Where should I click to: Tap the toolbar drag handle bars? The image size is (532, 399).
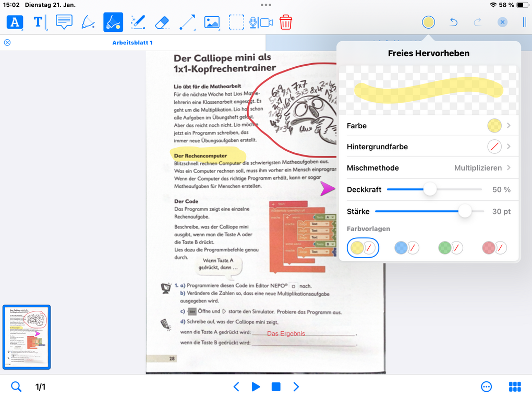click(525, 22)
